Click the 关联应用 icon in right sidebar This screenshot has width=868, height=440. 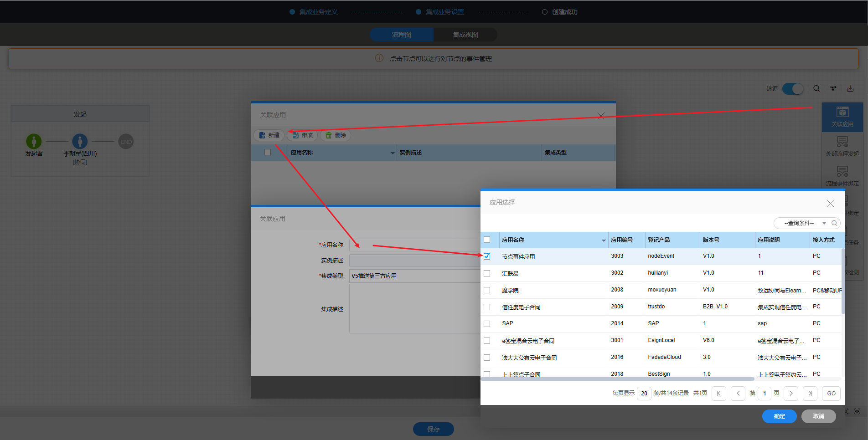[842, 117]
